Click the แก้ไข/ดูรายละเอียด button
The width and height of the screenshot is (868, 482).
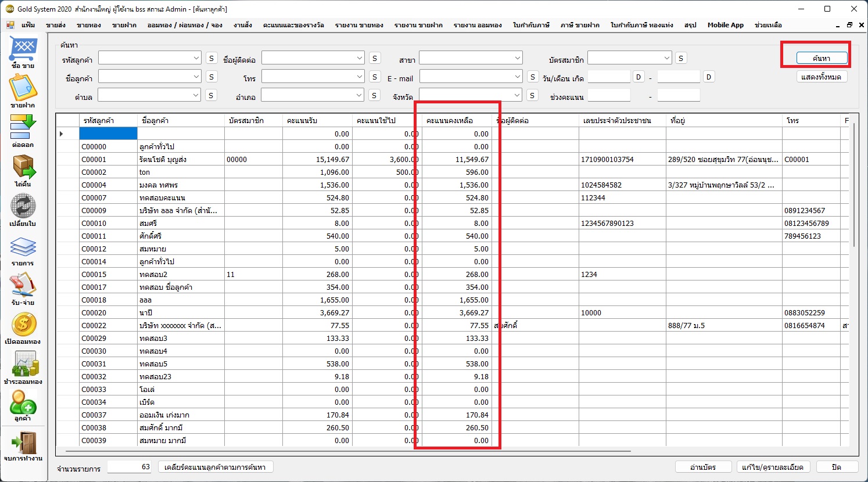click(773, 467)
